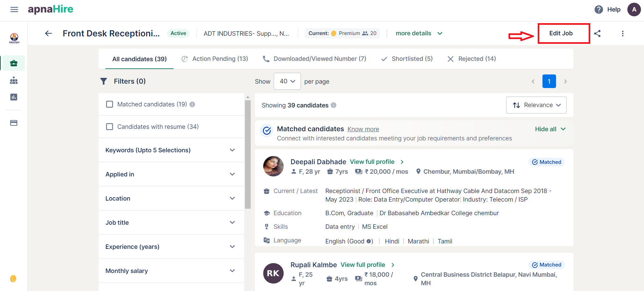Image resolution: width=644 pixels, height=291 pixels.
Task: View full profile of Deepali Dabhade
Action: (372, 162)
